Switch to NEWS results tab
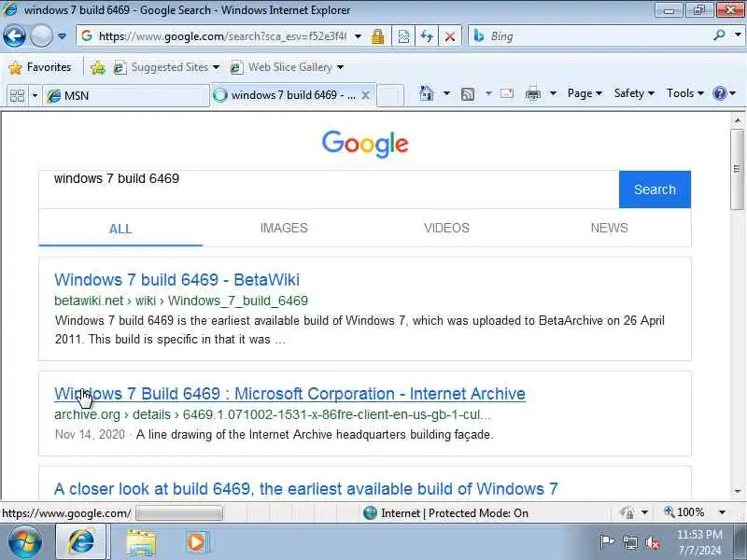This screenshot has height=560, width=747. click(610, 228)
